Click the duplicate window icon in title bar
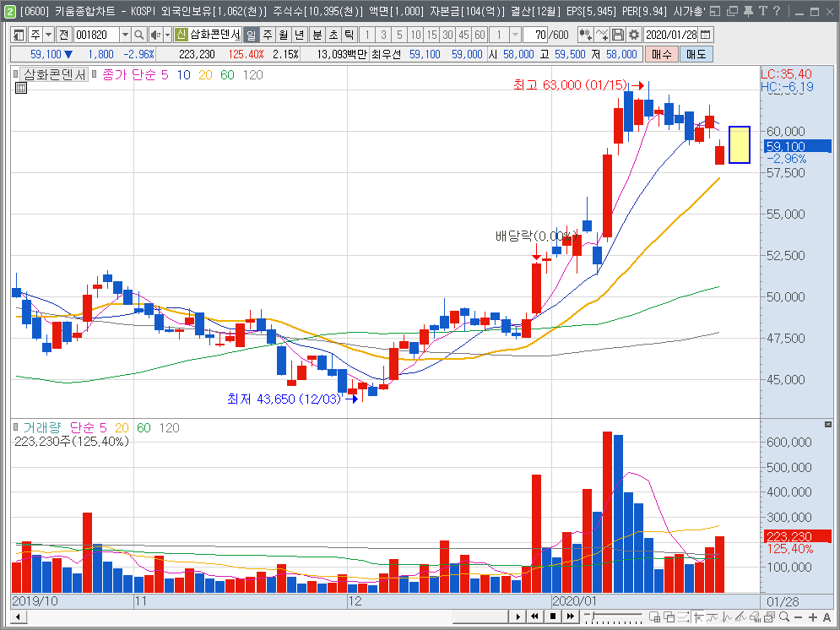The width and height of the screenshot is (840, 630). [x=732, y=11]
